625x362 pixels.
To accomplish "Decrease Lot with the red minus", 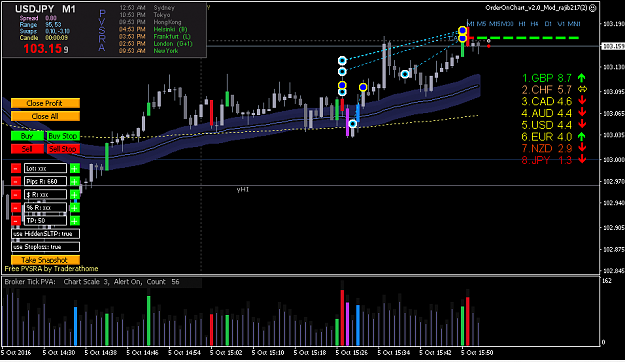I will click(16, 168).
